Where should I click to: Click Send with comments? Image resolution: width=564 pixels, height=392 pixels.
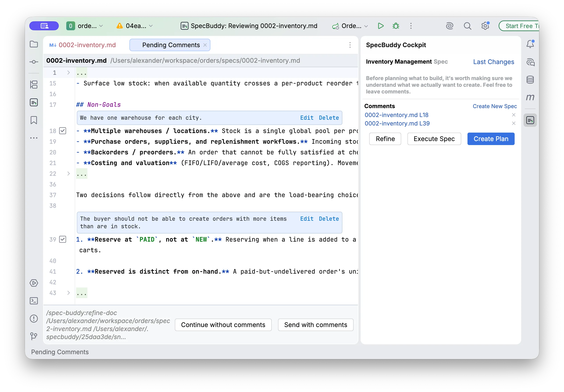pos(316,325)
